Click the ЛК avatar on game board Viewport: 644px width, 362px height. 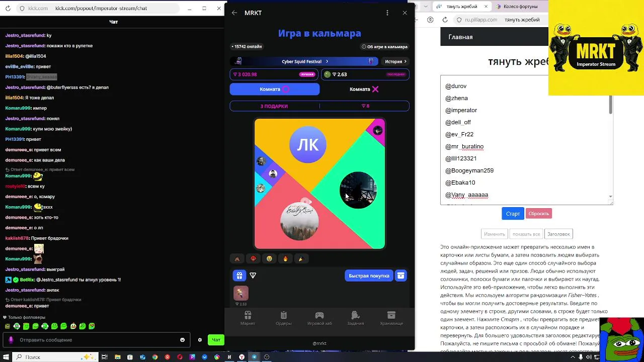[x=308, y=145]
